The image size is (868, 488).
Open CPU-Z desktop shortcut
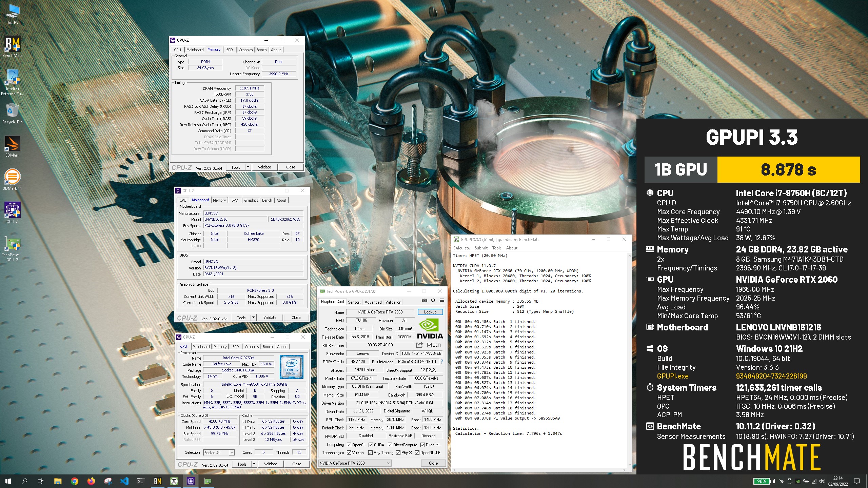click(x=12, y=213)
